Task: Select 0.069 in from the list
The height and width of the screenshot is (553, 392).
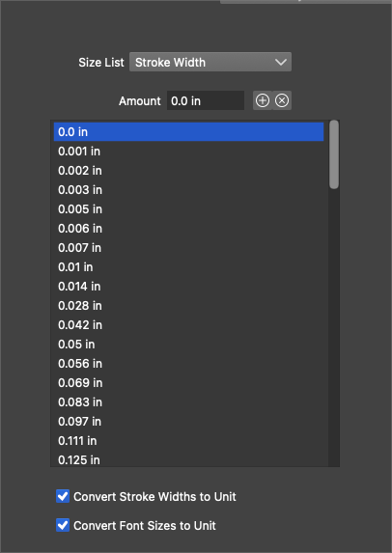Action: (x=188, y=382)
